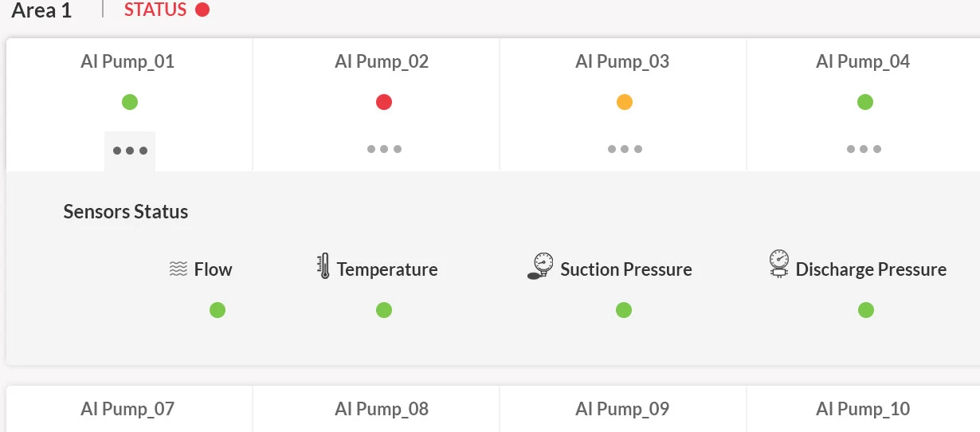Expand AI Pump_04 details with the three dots
Image resolution: width=980 pixels, height=432 pixels.
pos(864,149)
